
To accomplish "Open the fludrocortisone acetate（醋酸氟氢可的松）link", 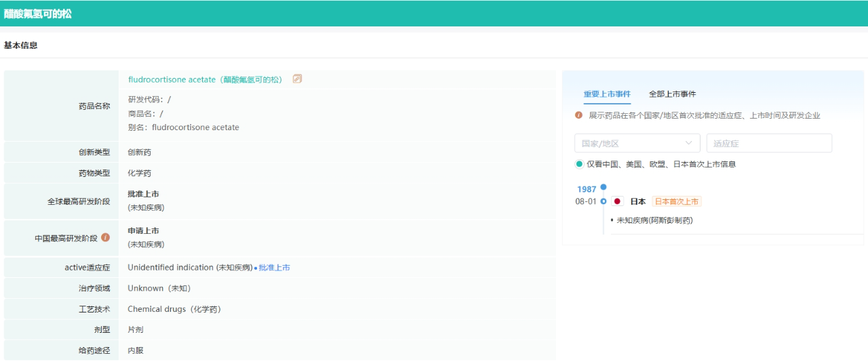I will (x=205, y=79).
